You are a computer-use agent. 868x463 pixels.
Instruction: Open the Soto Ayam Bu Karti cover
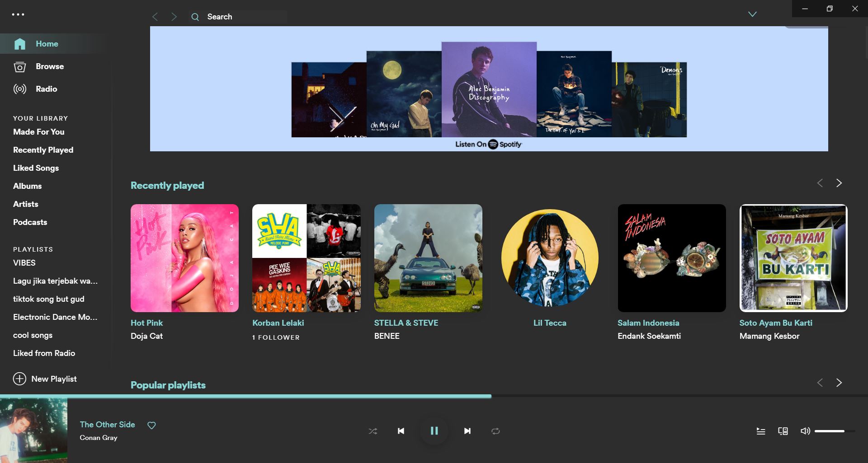coord(793,258)
